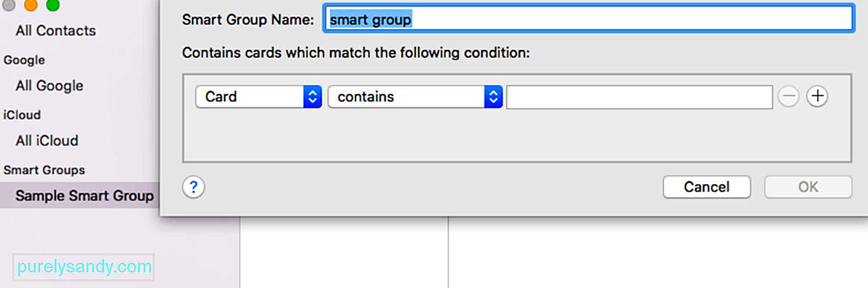Add a condition with the plus icon
The height and width of the screenshot is (288, 868).
817,96
